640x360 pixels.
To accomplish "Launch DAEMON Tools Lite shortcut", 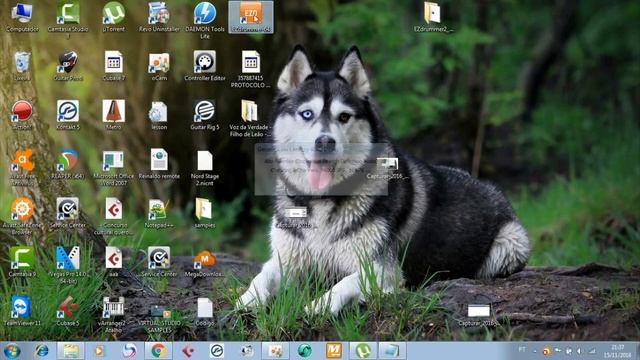I will [x=205, y=20].
